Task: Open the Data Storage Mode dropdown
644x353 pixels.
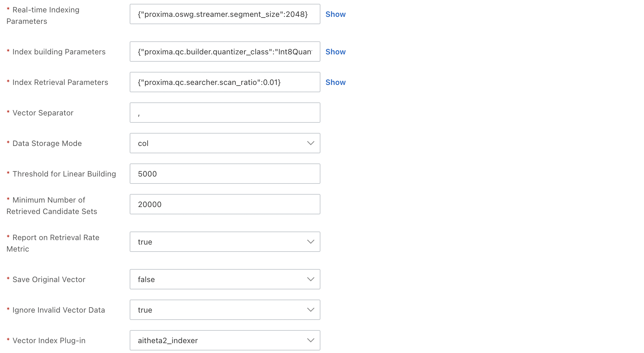Action: (x=219, y=143)
